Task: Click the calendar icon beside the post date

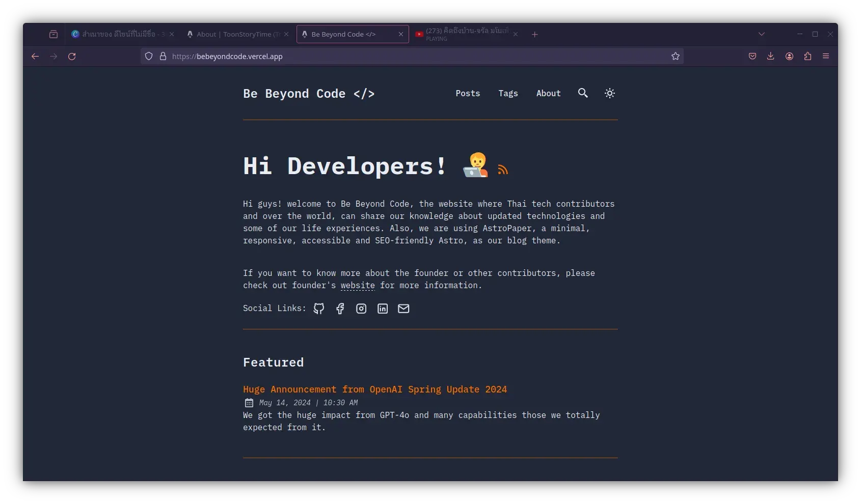Action: pyautogui.click(x=249, y=403)
